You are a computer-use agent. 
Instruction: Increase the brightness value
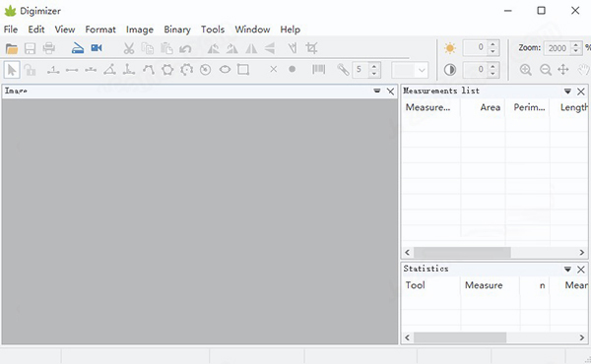(492, 44)
